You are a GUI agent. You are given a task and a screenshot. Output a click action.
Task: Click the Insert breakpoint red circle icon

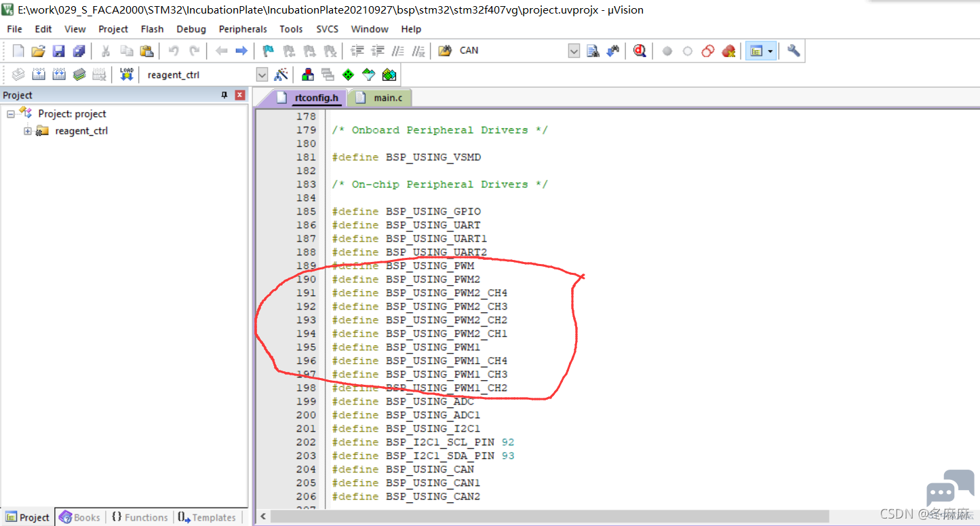pos(667,51)
